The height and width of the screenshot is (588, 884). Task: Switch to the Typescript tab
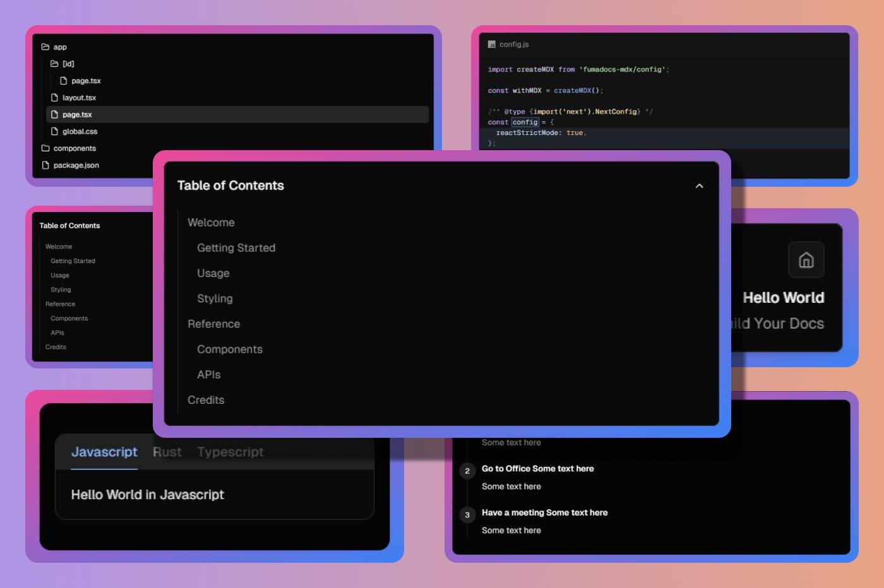230,452
